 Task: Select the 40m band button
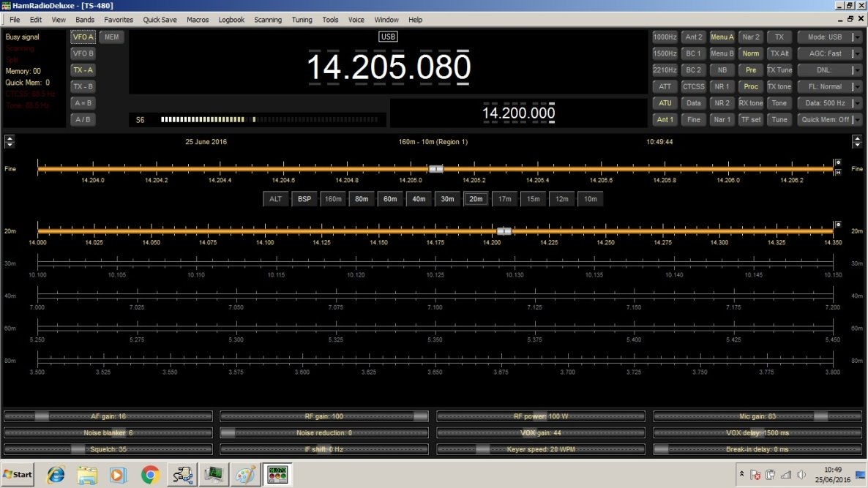(419, 199)
